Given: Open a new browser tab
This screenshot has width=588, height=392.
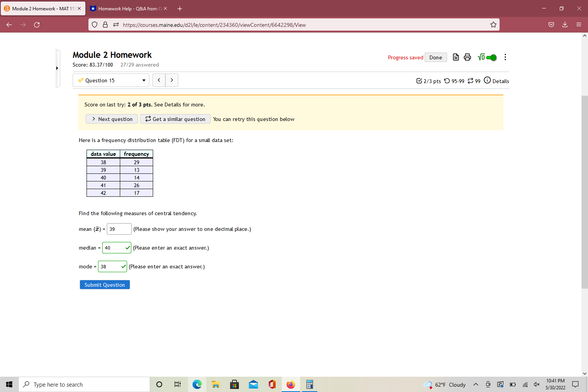Looking at the screenshot, I should [x=180, y=8].
